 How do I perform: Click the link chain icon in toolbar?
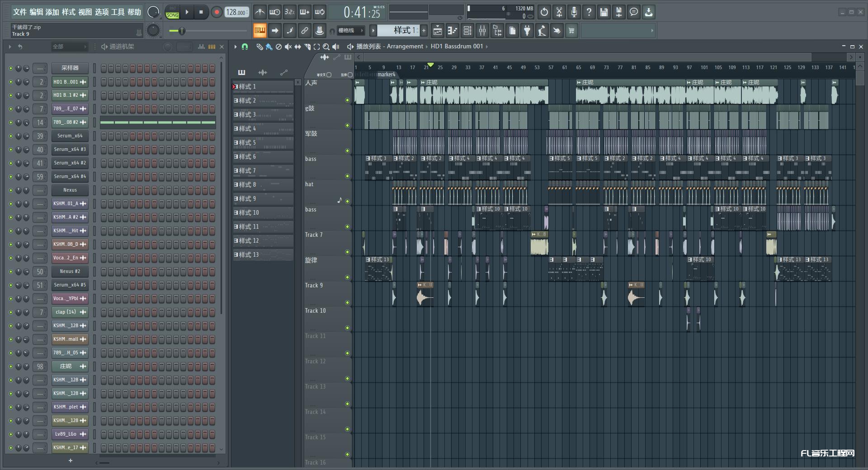point(305,31)
